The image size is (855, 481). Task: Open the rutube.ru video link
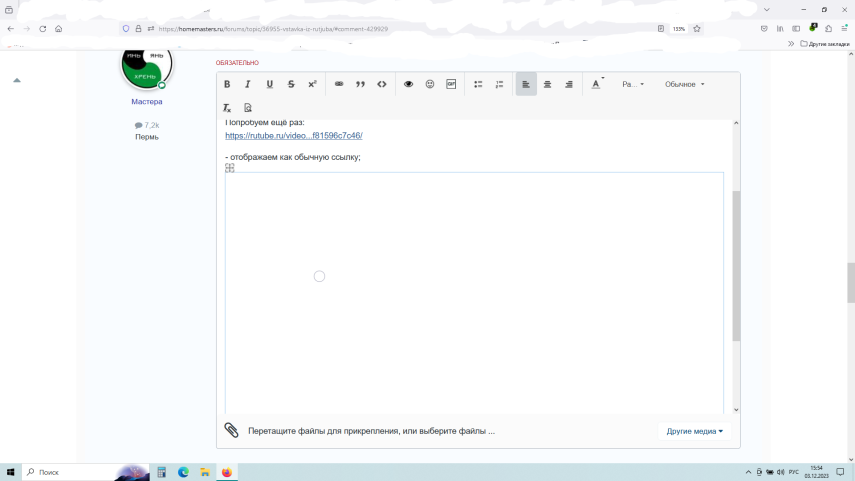pyautogui.click(x=293, y=135)
